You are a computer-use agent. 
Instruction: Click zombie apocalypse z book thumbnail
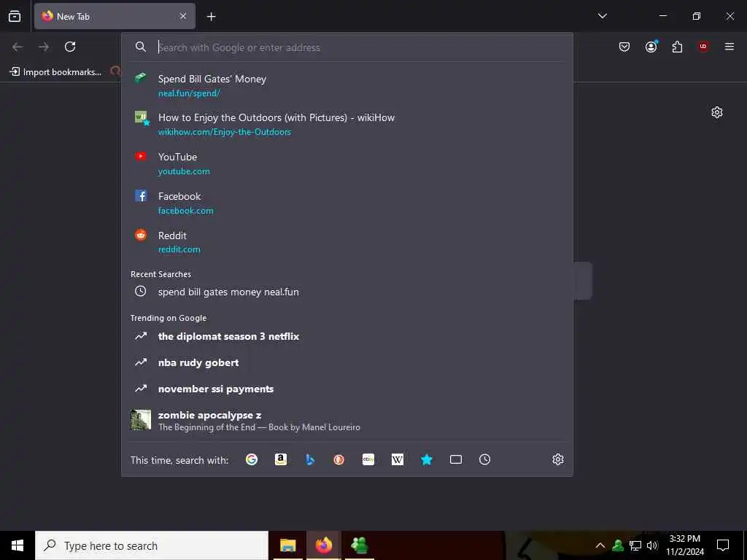pos(141,420)
